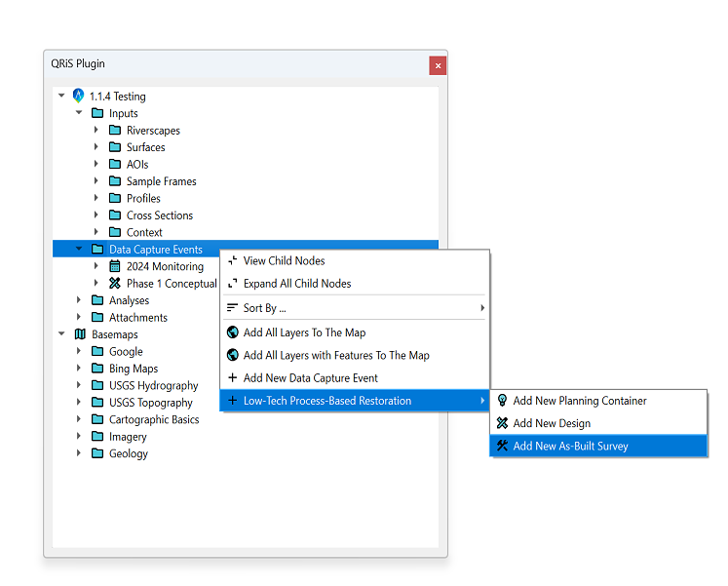This screenshot has height=586, width=728.
Task: Click the Geology folder icon
Action: (97, 453)
